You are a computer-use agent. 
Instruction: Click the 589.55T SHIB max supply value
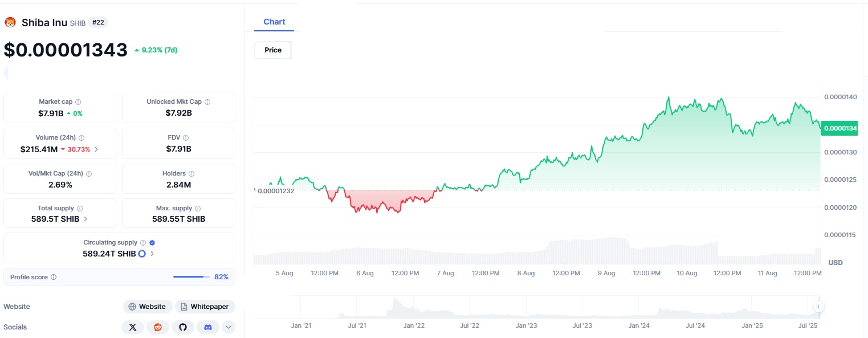click(x=178, y=219)
